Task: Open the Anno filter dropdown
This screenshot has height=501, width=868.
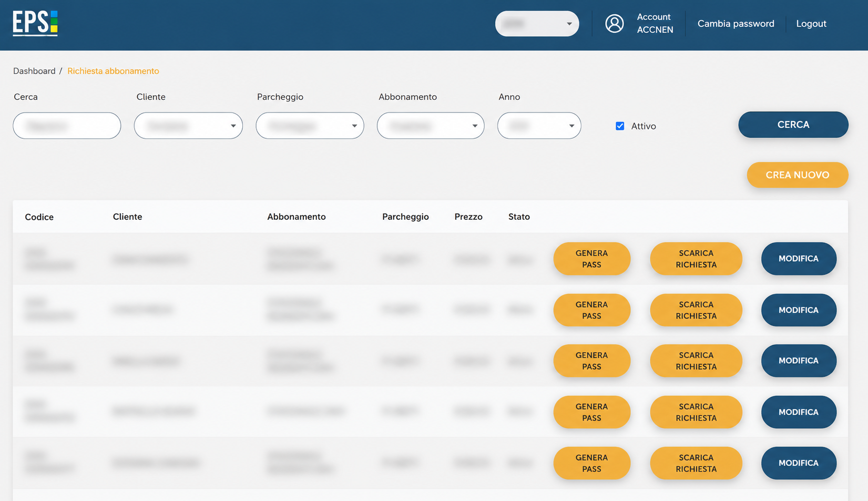Action: pos(539,126)
